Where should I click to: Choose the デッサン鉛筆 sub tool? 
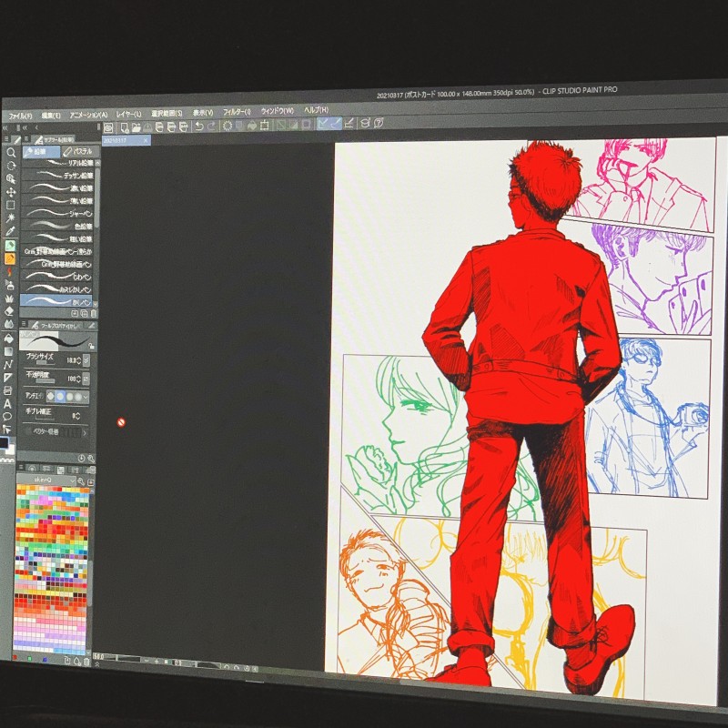click(58, 175)
